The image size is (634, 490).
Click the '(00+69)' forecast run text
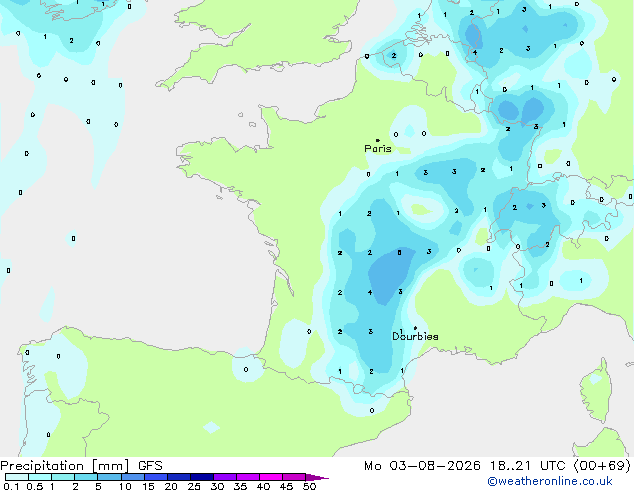click(x=602, y=466)
